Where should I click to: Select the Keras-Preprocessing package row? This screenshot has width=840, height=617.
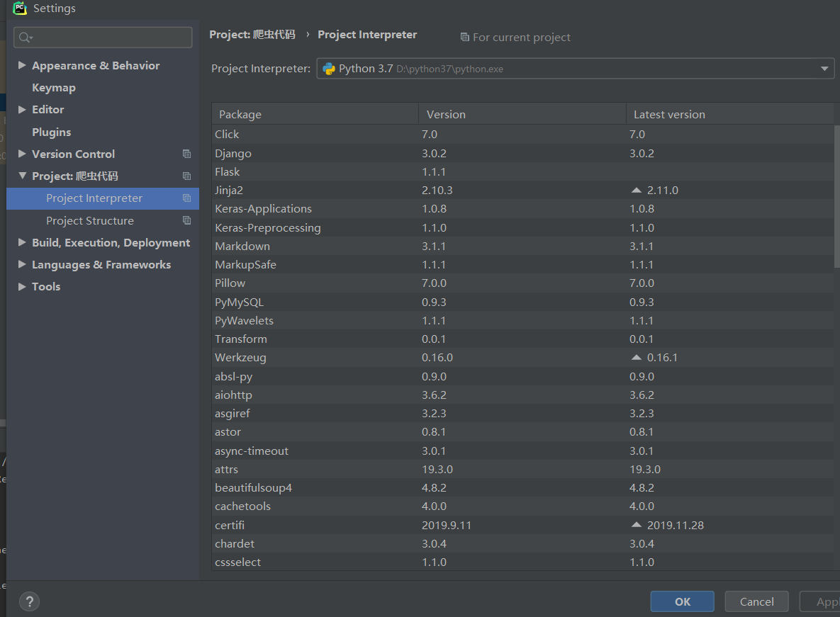click(523, 227)
